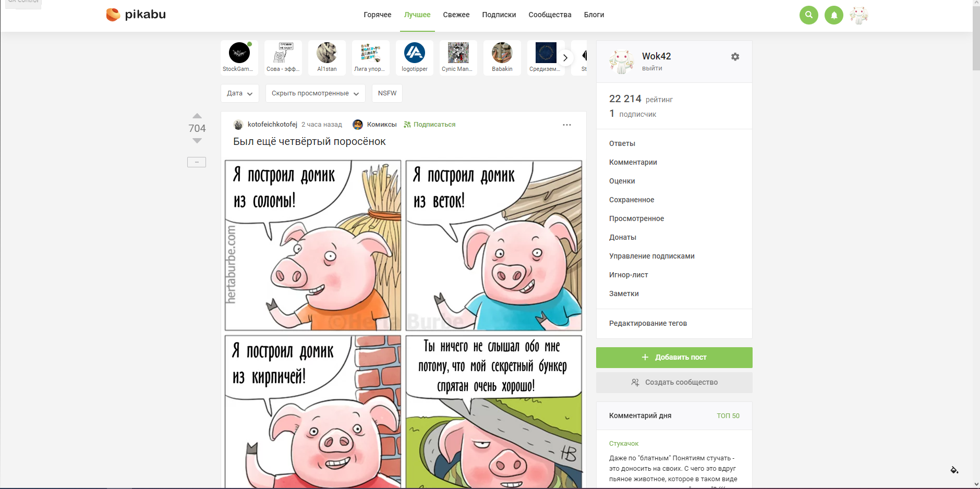Click Добавить пост button
This screenshot has width=980, height=489.
click(674, 358)
